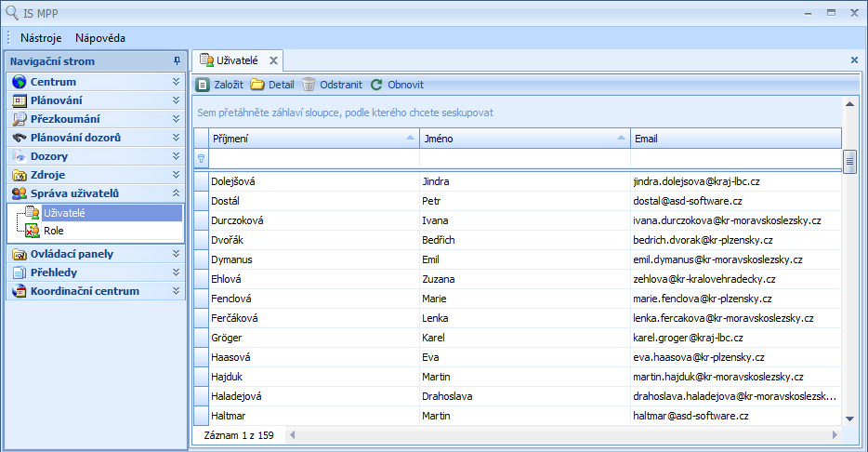Click the surname Durczoková
The height and width of the screenshot is (452, 868).
(237, 220)
